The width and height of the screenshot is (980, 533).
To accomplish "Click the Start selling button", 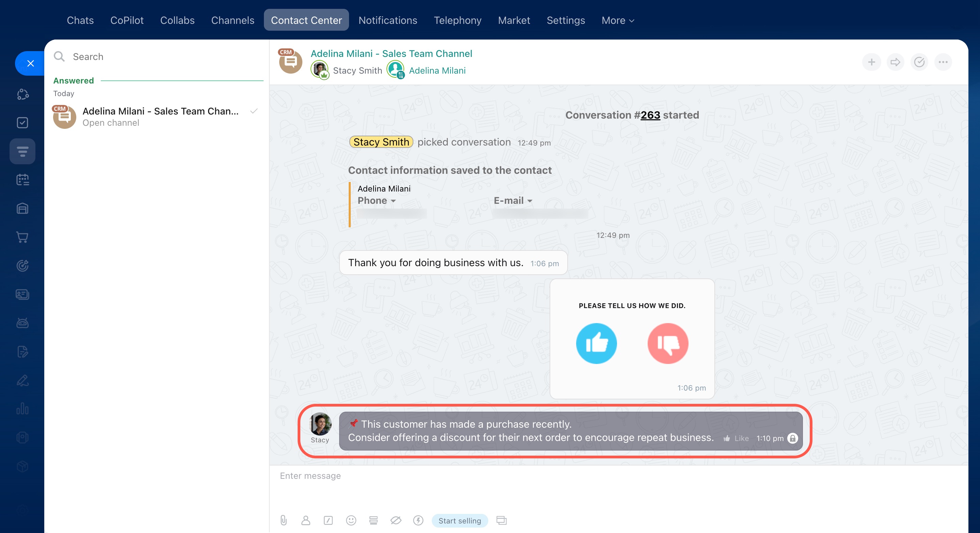I will 459,520.
